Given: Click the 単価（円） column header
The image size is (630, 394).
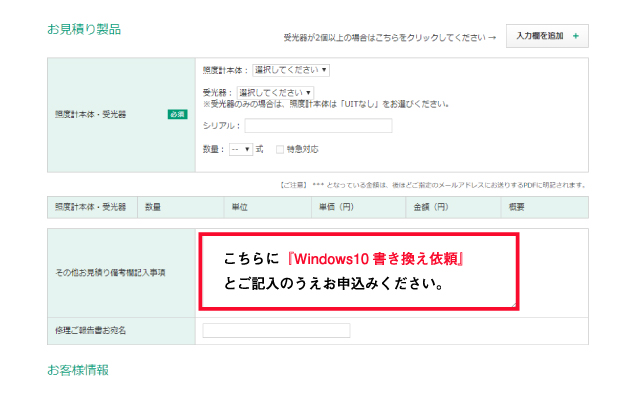Looking at the screenshot, I should click(x=358, y=207).
